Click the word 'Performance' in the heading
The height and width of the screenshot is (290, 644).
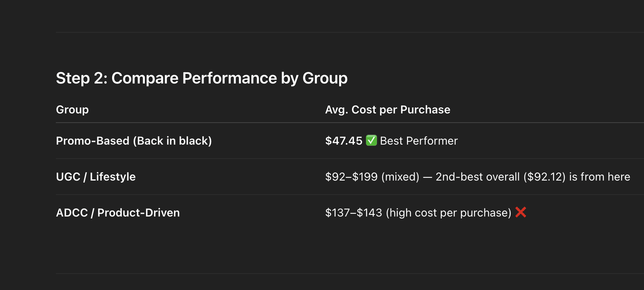tap(229, 78)
